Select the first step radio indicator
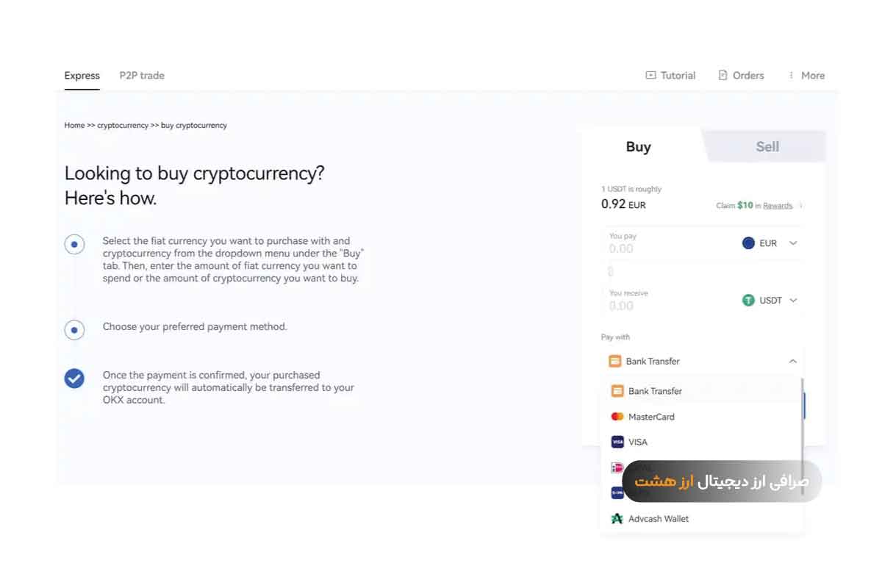The height and width of the screenshot is (588, 882). [74, 245]
